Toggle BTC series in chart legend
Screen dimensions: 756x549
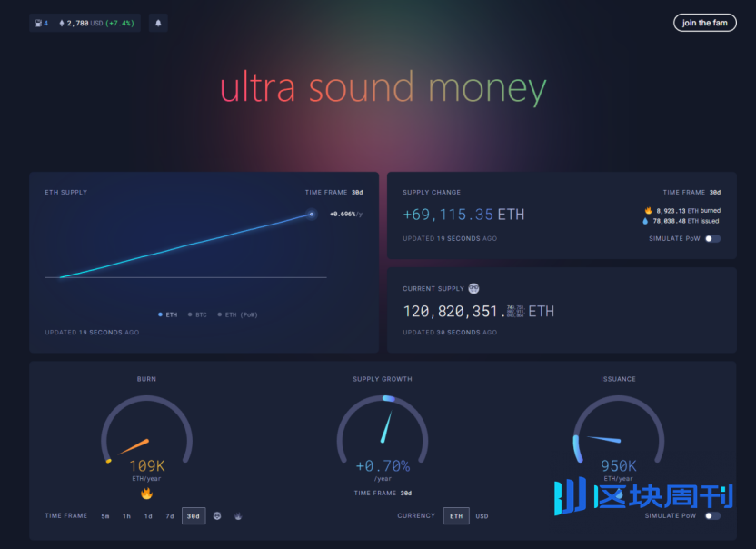click(x=197, y=314)
